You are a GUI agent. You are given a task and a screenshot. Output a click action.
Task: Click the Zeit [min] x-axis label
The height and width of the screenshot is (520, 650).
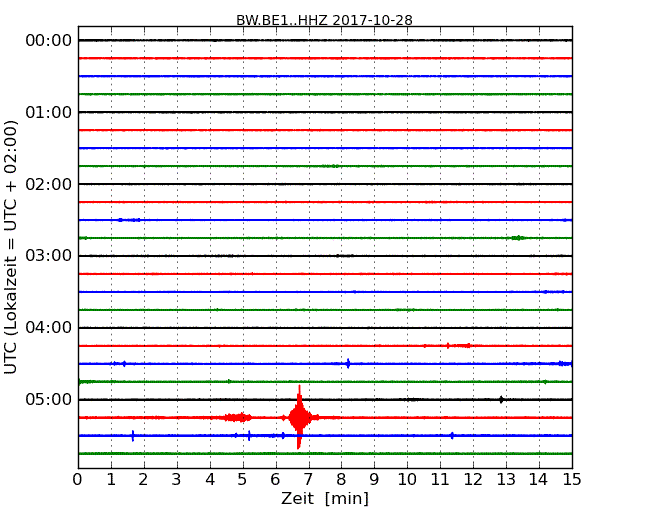(325, 498)
